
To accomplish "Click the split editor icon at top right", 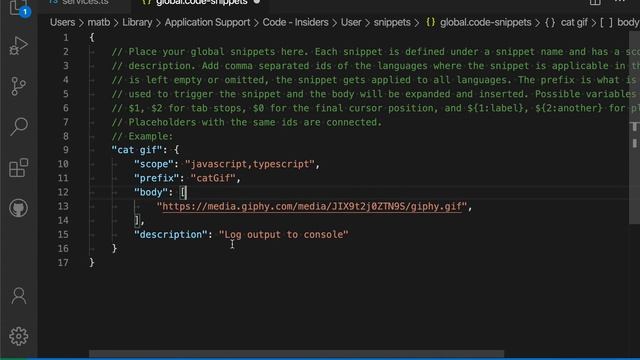I will pos(595,2).
